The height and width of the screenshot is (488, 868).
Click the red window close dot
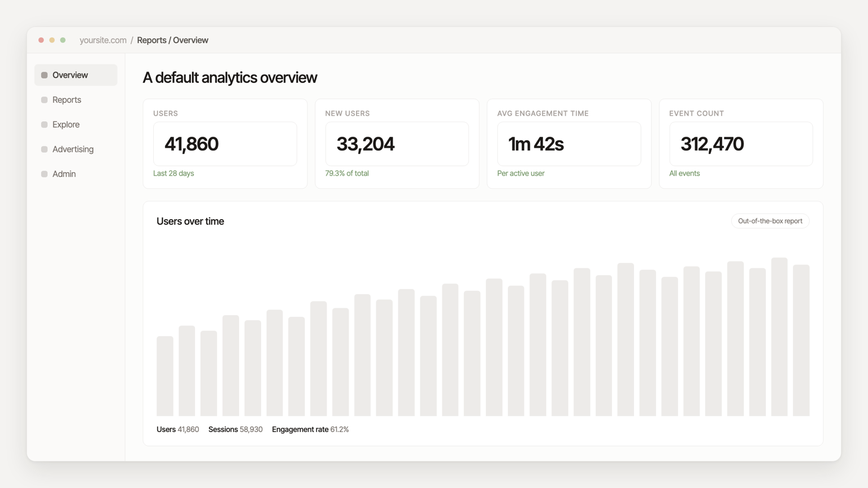(41, 40)
